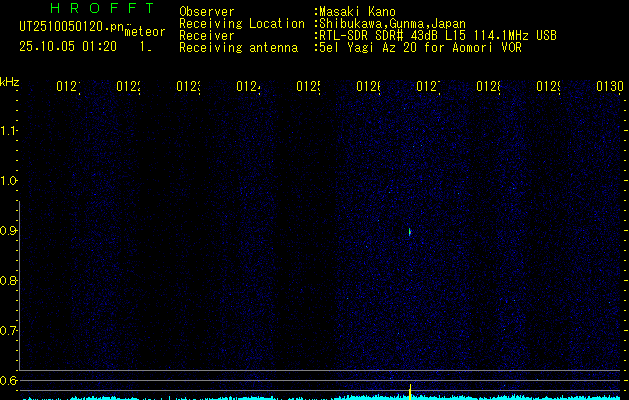Click the HROFFT title text

(102, 8)
